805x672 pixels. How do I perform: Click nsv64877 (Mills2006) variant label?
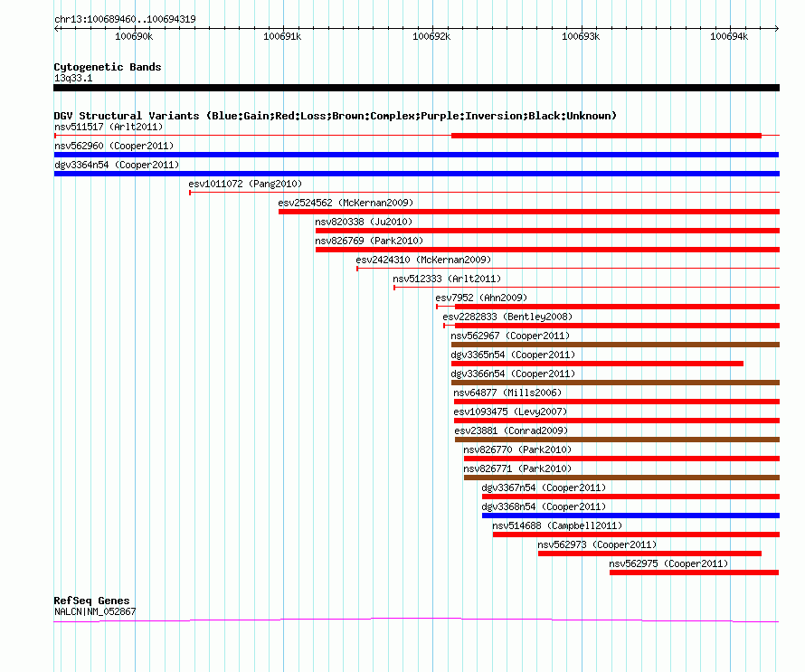[x=507, y=393]
